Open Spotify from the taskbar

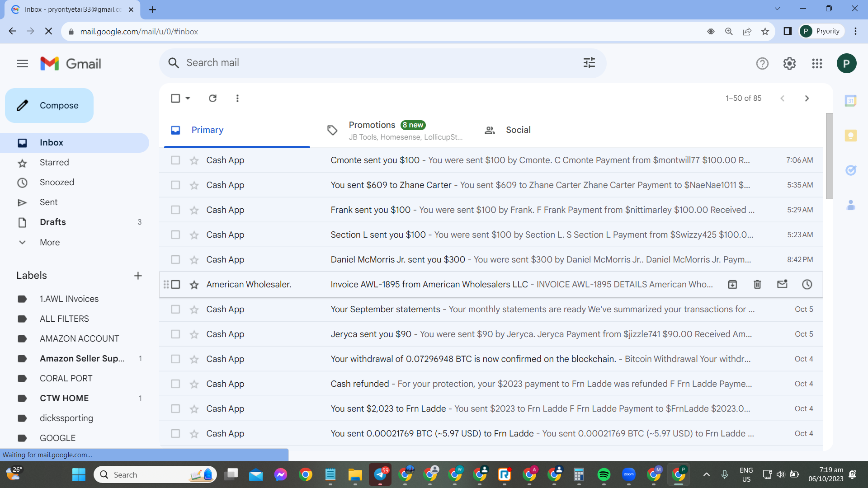[604, 474]
